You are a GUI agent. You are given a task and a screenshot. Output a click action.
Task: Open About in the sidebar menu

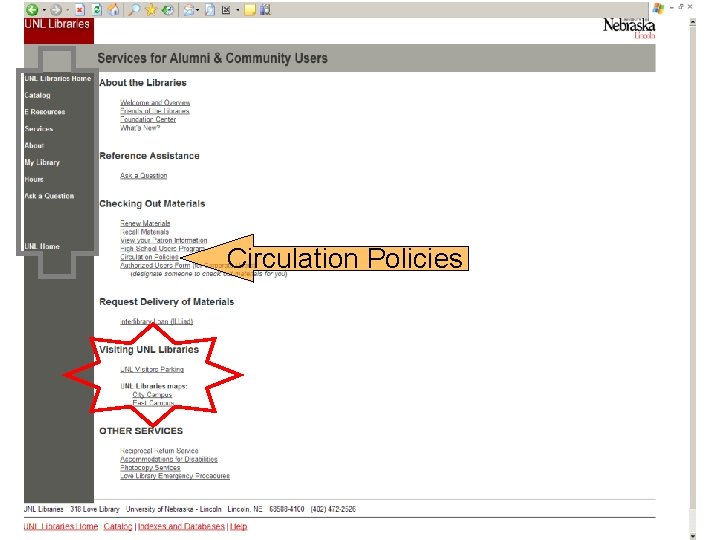pos(34,145)
